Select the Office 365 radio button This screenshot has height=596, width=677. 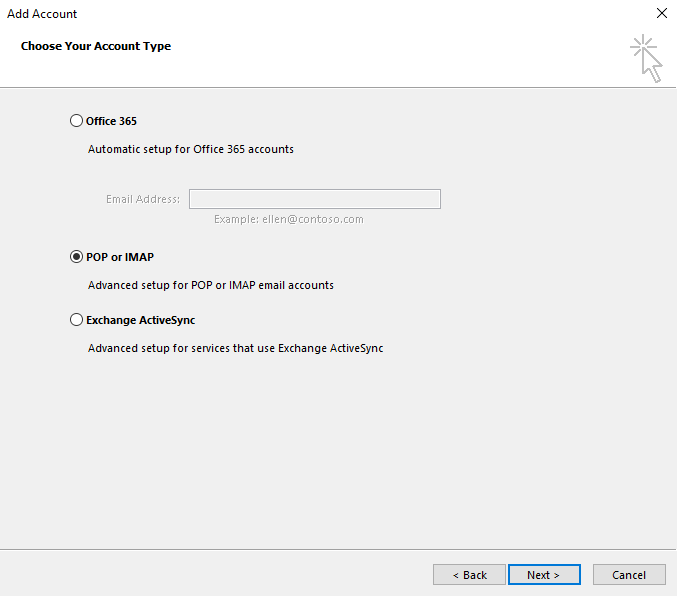tap(76, 120)
